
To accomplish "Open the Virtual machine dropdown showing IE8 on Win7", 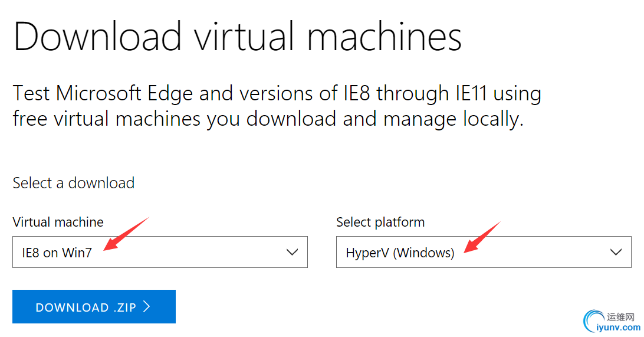I will 160,252.
